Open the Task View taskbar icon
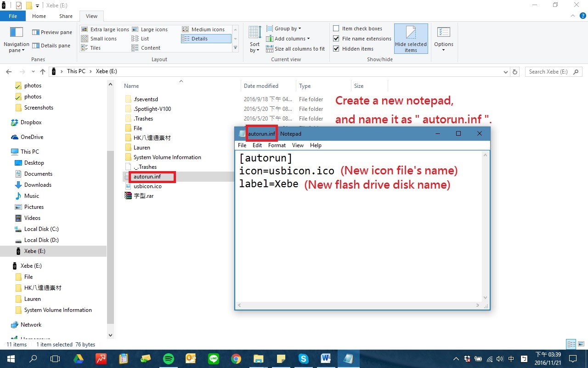 [55, 359]
